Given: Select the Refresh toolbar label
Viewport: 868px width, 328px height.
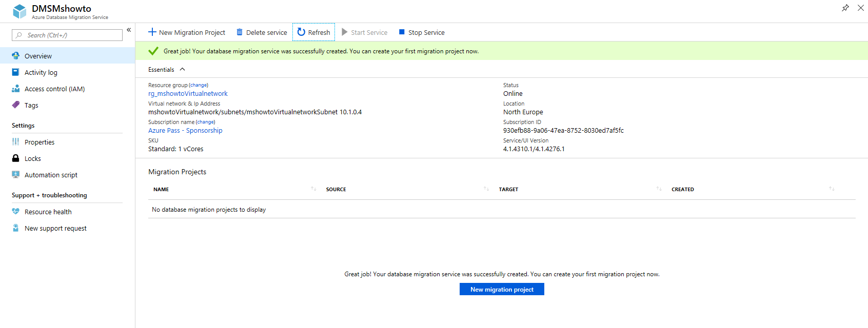Looking at the screenshot, I should point(319,32).
